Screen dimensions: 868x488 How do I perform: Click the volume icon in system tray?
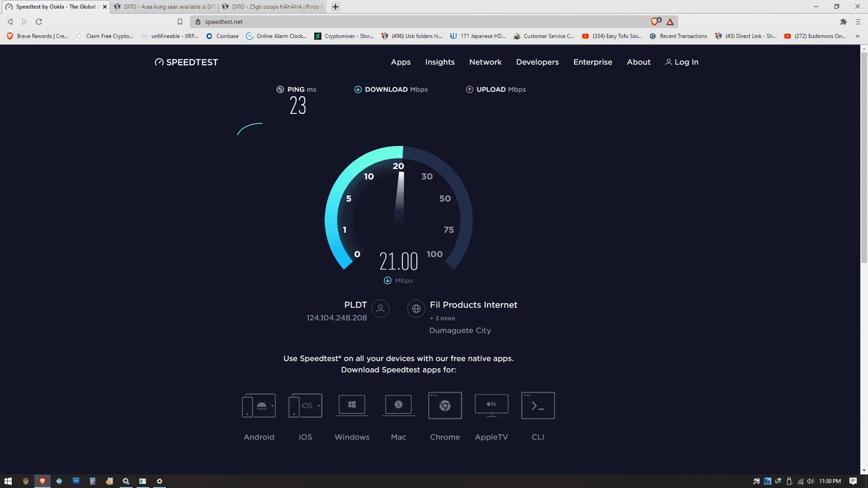(811, 481)
